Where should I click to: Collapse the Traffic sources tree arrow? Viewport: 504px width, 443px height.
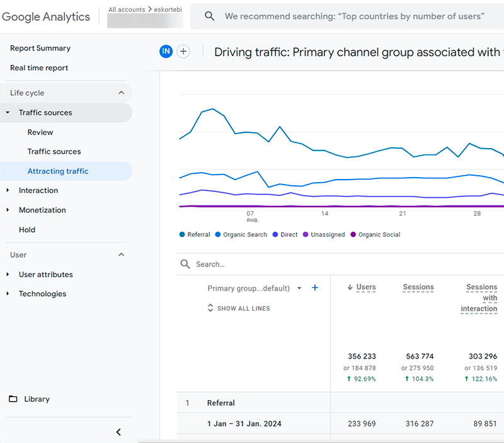point(8,113)
